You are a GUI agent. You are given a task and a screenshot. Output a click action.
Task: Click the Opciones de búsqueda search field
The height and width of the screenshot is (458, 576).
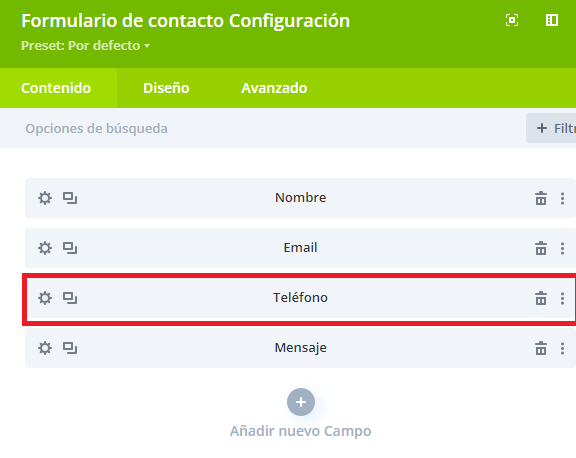[x=263, y=128]
